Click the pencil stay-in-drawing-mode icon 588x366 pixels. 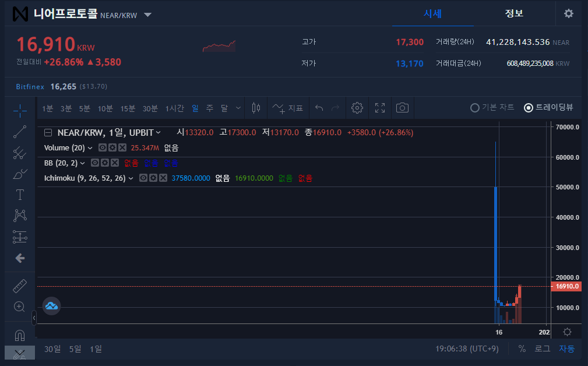click(x=19, y=353)
